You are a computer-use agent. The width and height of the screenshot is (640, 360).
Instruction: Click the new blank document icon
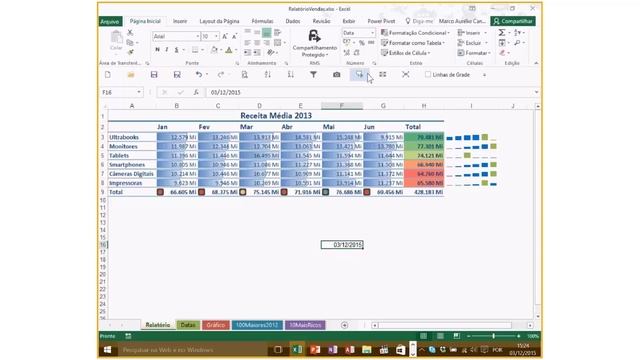pyautogui.click(x=108, y=75)
